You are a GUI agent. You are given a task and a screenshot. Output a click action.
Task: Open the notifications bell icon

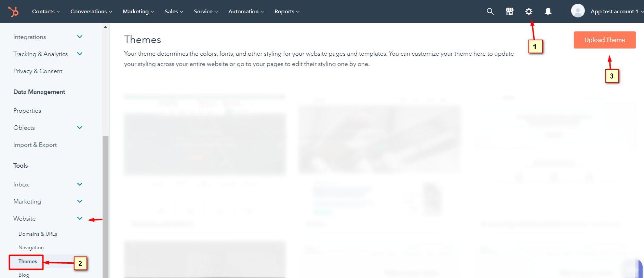548,12
